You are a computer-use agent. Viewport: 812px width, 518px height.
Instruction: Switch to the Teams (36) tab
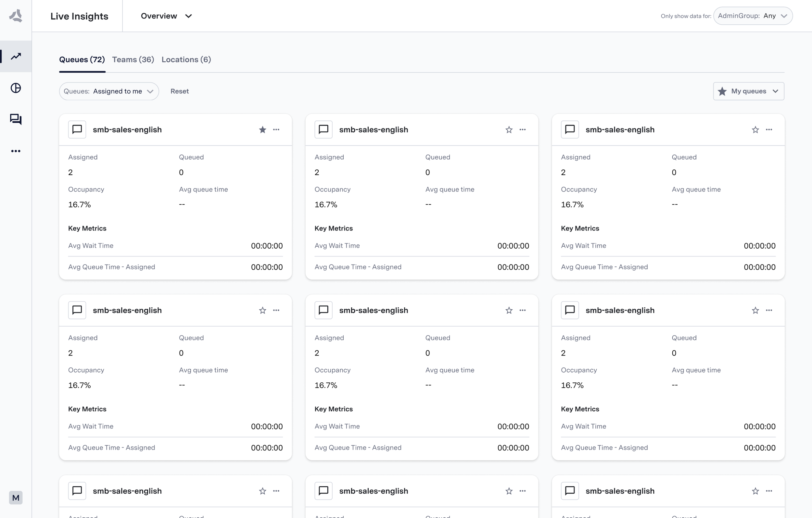coord(133,60)
